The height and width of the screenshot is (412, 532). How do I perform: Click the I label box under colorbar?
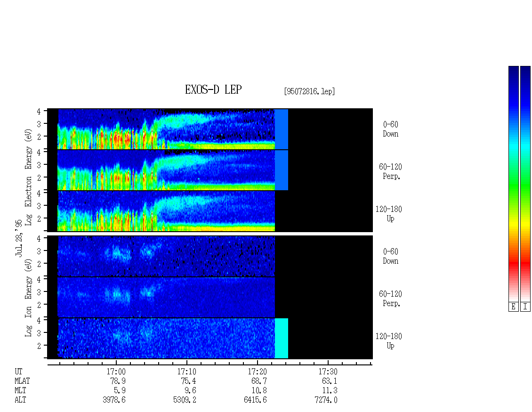coord(525,307)
